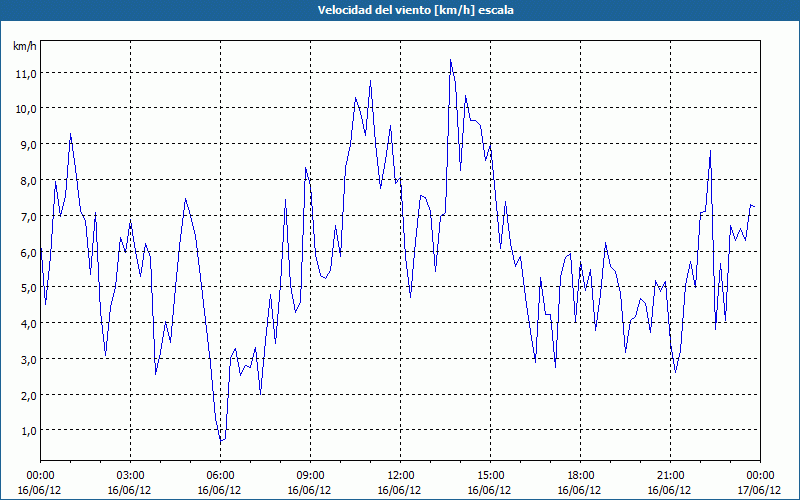800x500 pixels.
Task: Click the 17/06/12 date label
Action: pyautogui.click(x=759, y=490)
